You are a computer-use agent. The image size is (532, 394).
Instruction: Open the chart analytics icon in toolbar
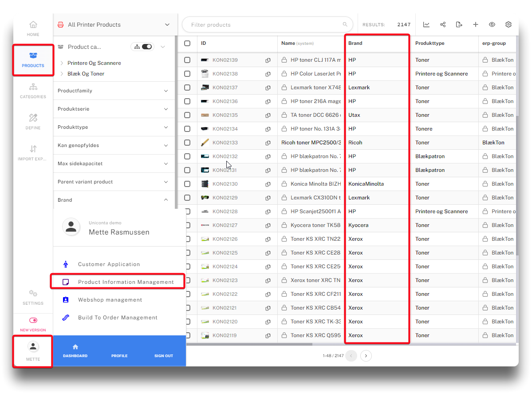point(426,25)
